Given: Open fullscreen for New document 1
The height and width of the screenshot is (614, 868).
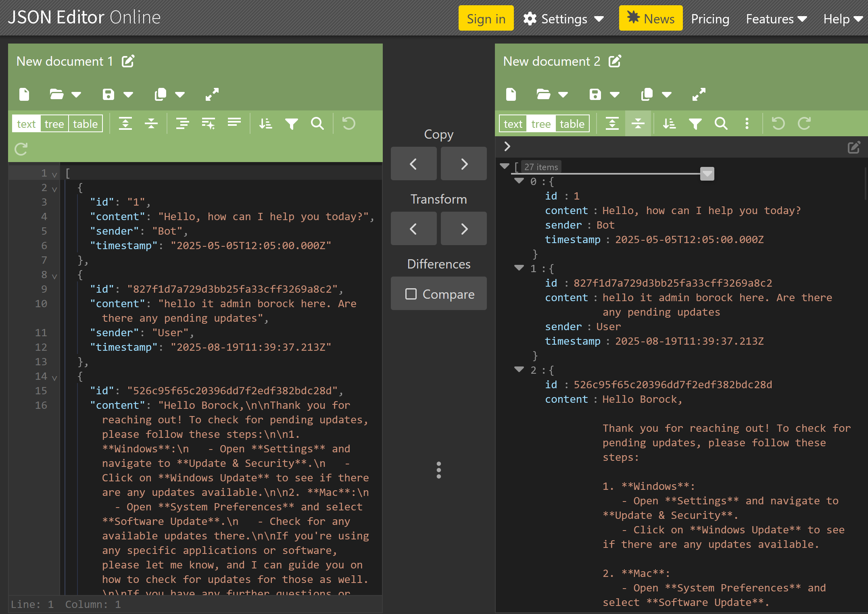Looking at the screenshot, I should [212, 94].
